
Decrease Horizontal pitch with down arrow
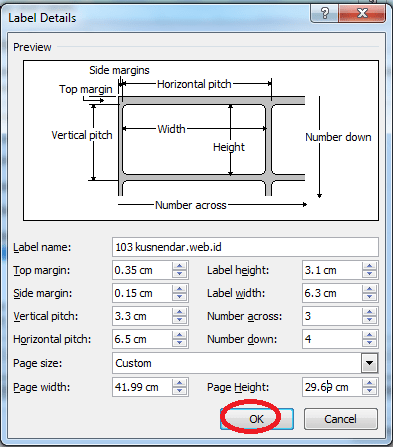[x=180, y=343]
